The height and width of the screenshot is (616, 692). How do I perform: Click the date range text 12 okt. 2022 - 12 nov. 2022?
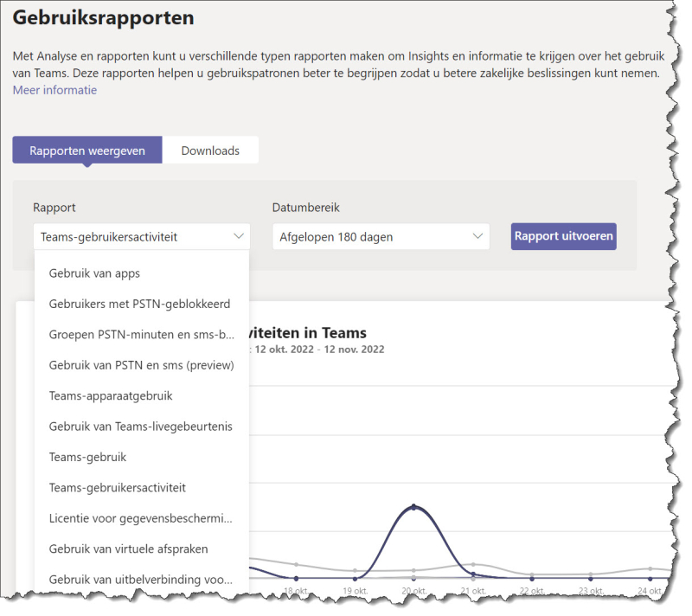[x=319, y=350]
